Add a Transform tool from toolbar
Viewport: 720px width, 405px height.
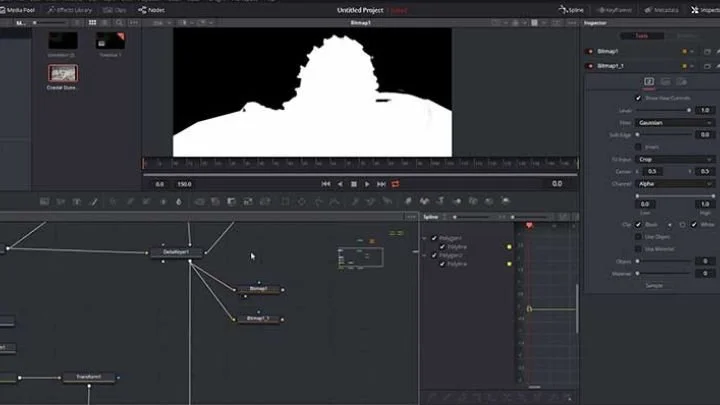pyautogui.click(x=265, y=202)
